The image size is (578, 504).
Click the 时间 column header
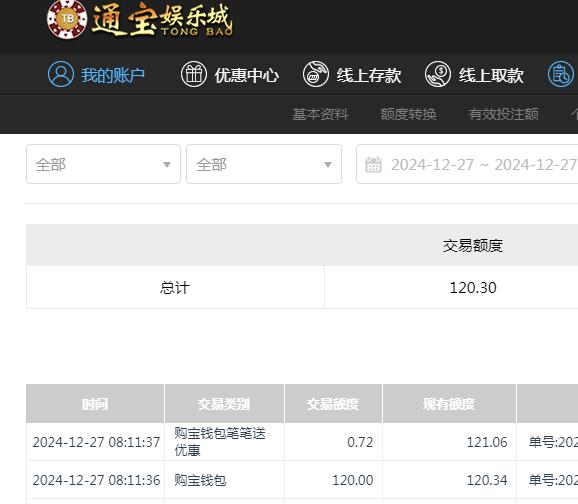pyautogui.click(x=95, y=404)
